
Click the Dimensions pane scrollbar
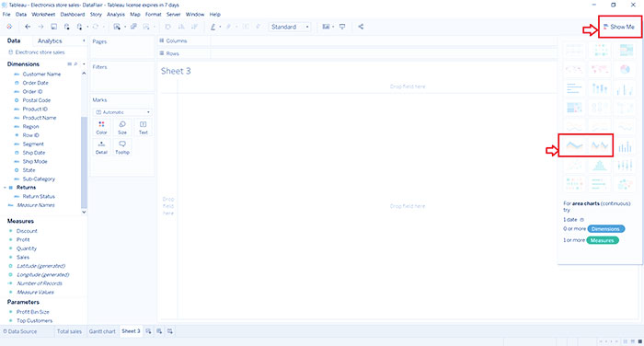[84, 162]
